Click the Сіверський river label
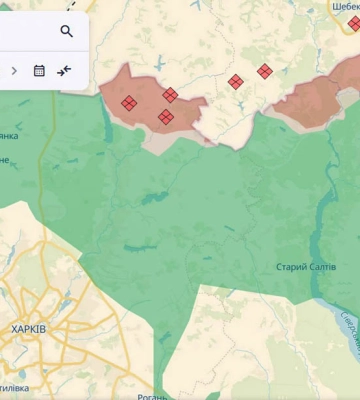Screen dimensions: 360x400 350,333
